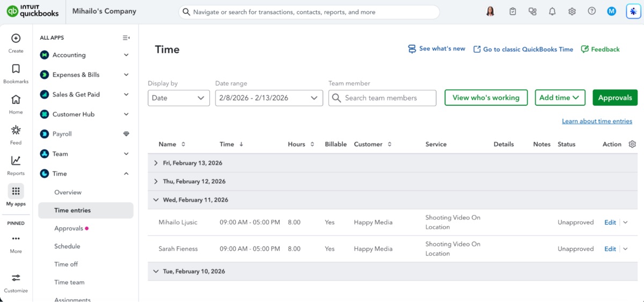644x302 pixels.
Task: Open the Feed sparkle icon
Action: pyautogui.click(x=16, y=130)
